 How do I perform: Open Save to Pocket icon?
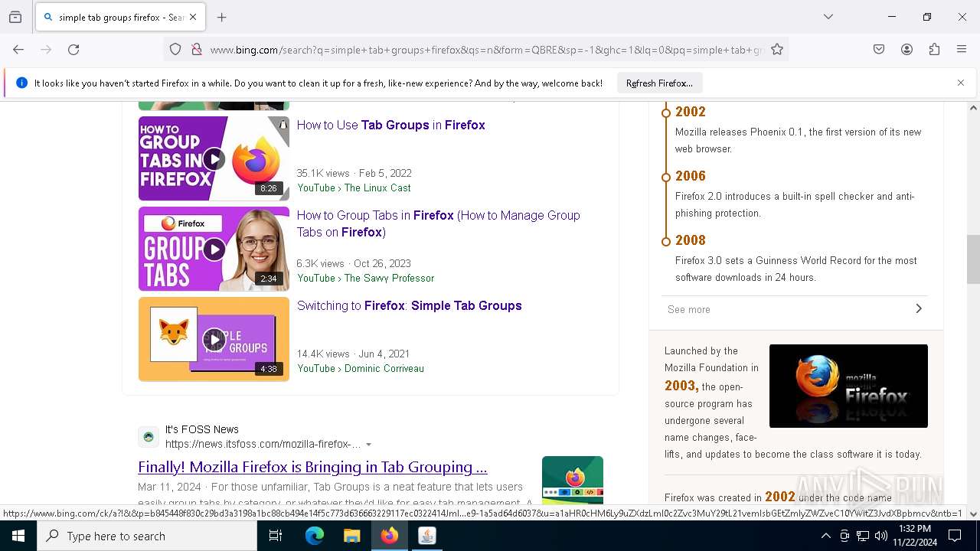879,50
